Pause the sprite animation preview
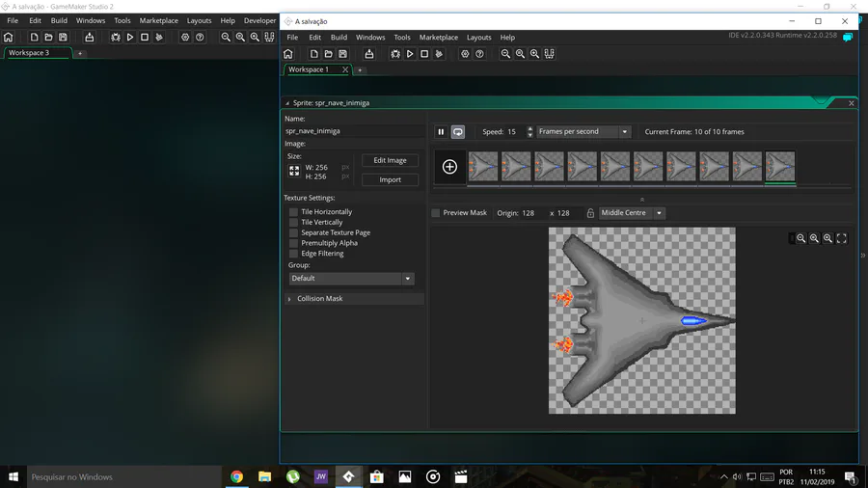 [441, 132]
